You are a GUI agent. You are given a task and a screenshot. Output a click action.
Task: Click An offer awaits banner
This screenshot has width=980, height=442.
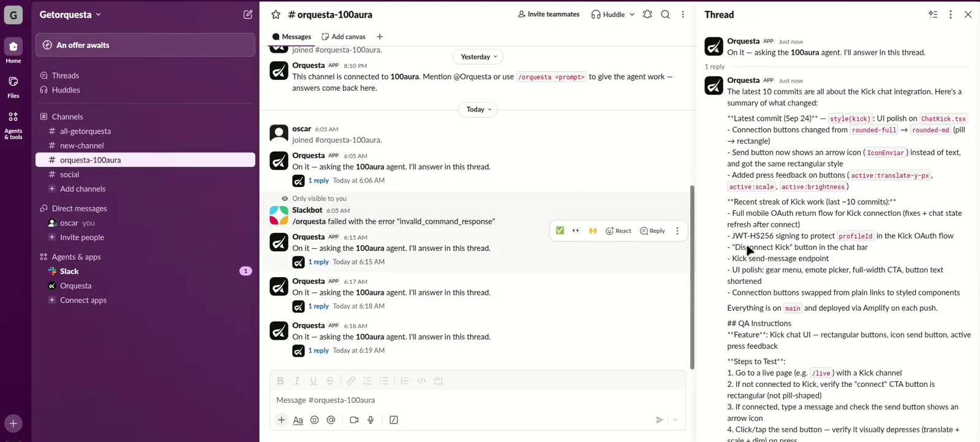145,45
